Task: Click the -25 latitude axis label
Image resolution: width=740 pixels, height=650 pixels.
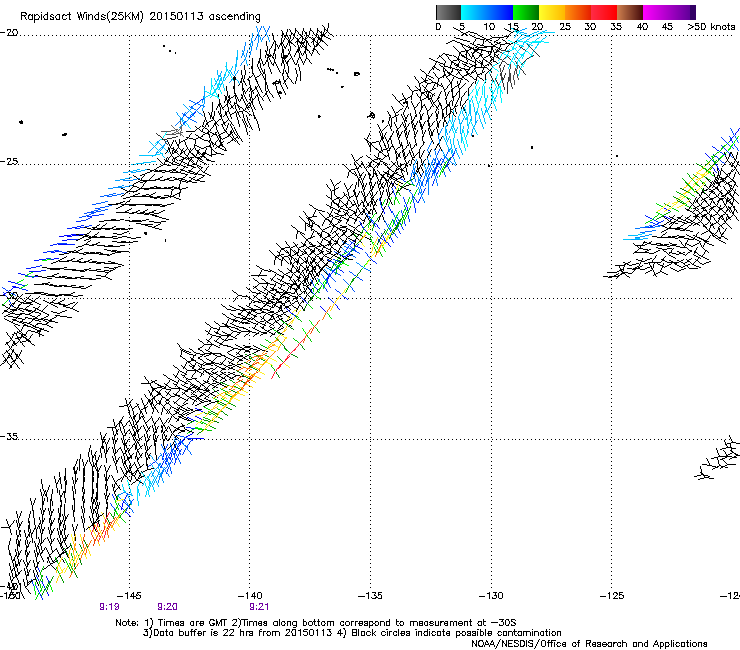Action: click(9, 161)
